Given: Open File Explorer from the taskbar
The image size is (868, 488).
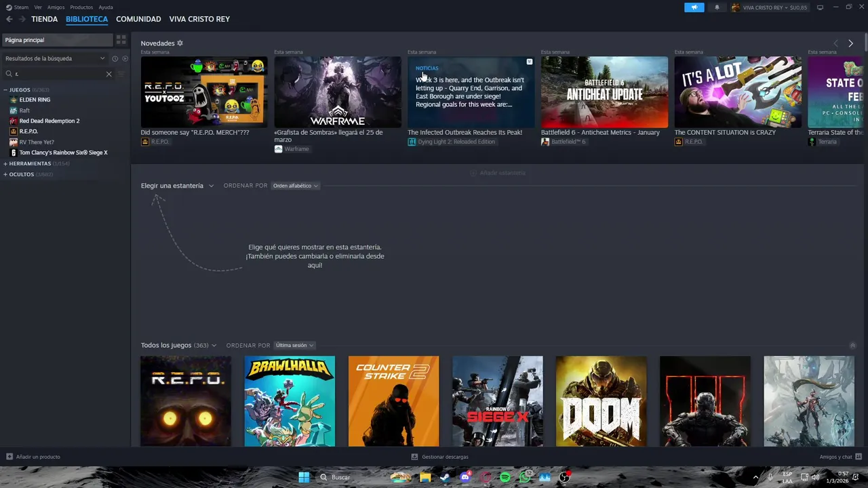Looking at the screenshot, I should pyautogui.click(x=425, y=477).
